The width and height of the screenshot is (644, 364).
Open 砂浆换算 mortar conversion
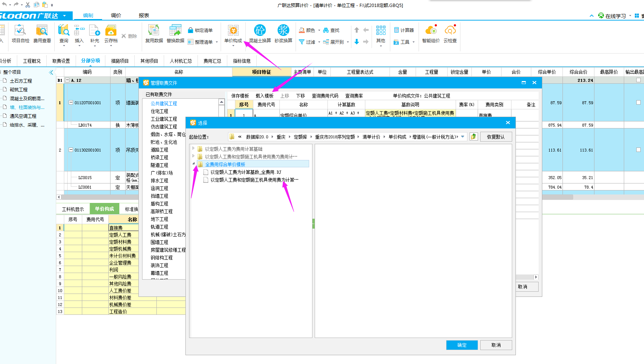[283, 34]
